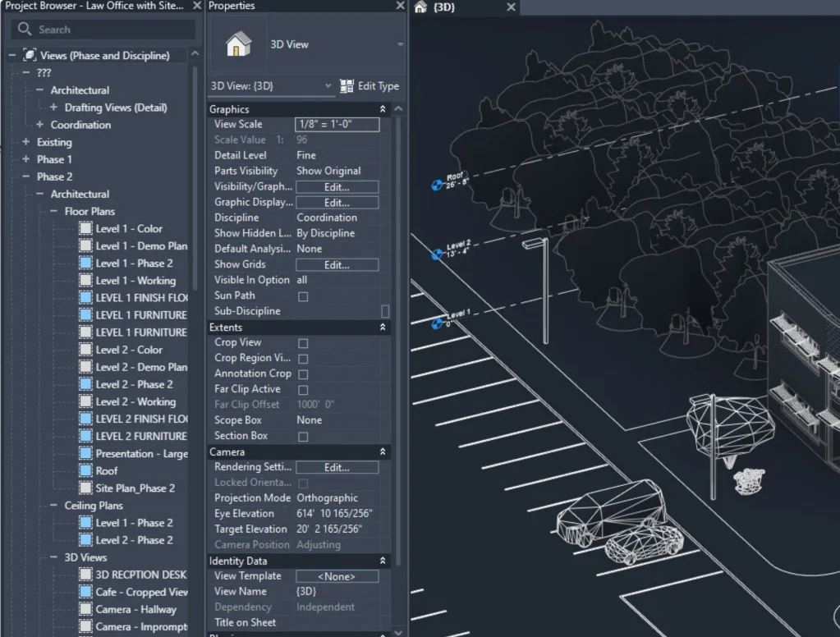840x637 pixels.
Task: Select the Level 2 - Demo Plan view icon
Action: 85,367
